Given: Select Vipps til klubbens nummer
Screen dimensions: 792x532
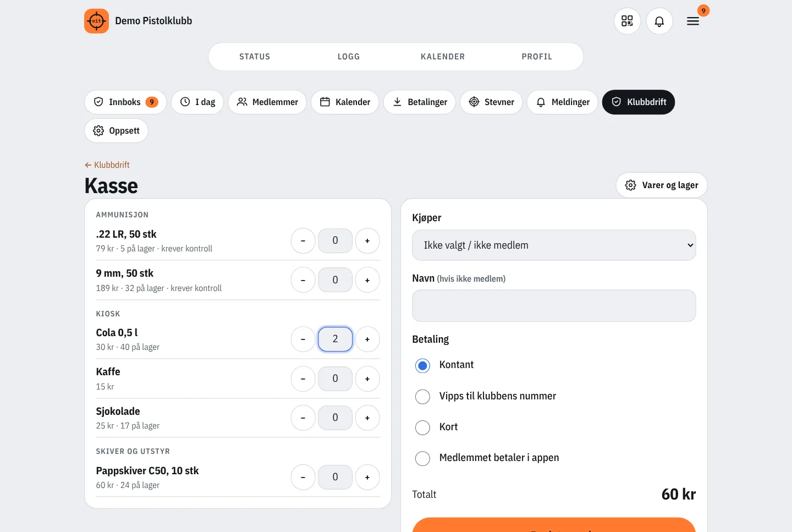Looking at the screenshot, I should pyautogui.click(x=422, y=396).
